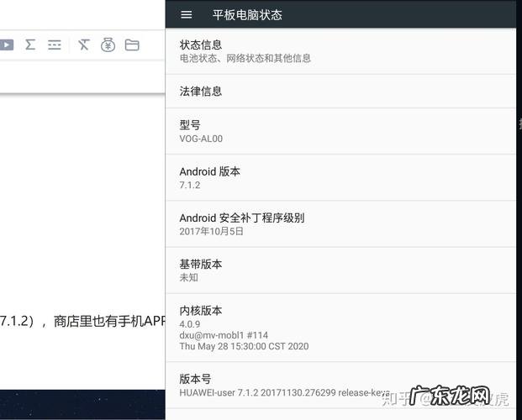This screenshot has width=522, height=420.
Task: Insert formula with the sigma icon
Action: tap(30, 45)
